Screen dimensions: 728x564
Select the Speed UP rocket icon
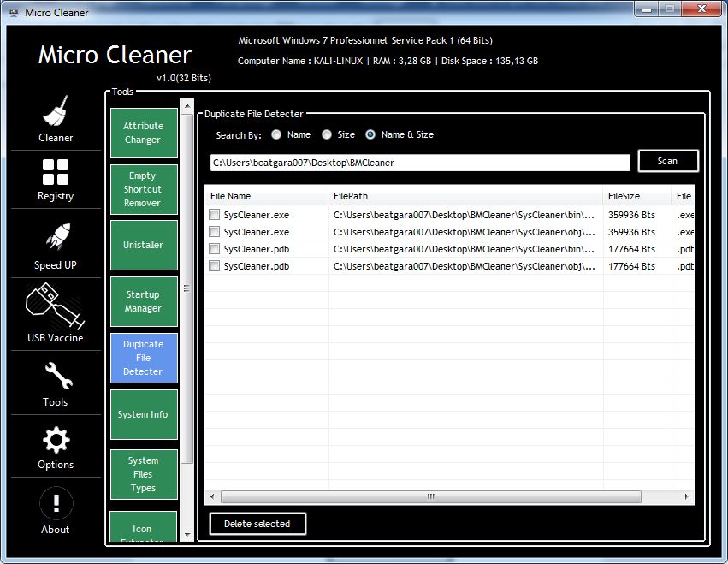(x=56, y=237)
